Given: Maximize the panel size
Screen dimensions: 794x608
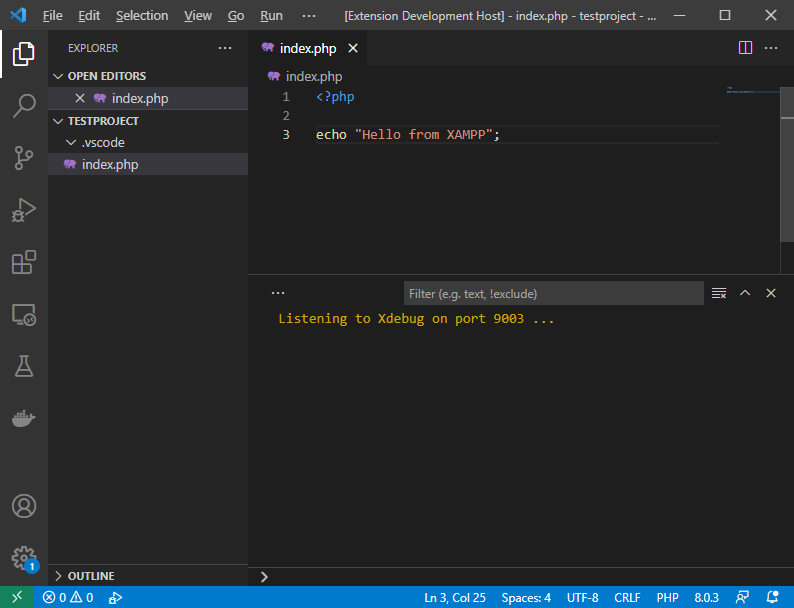Looking at the screenshot, I should pyautogui.click(x=744, y=293).
